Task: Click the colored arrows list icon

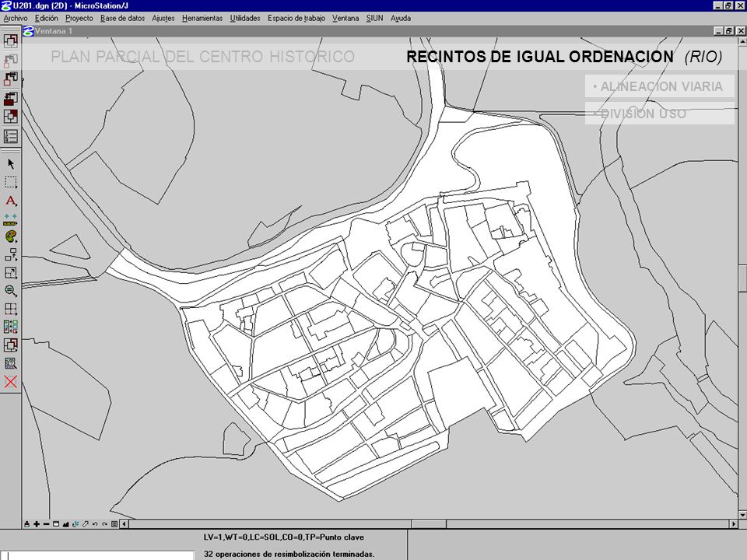Action: point(10,327)
